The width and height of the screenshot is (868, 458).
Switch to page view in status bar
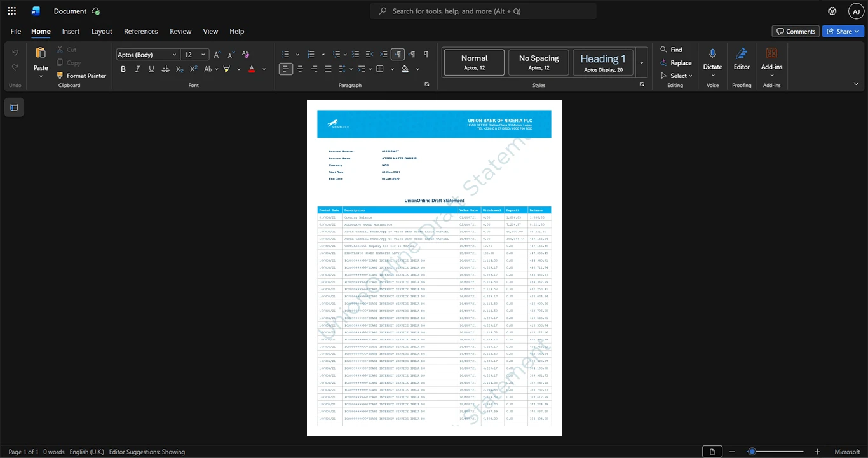712,452
